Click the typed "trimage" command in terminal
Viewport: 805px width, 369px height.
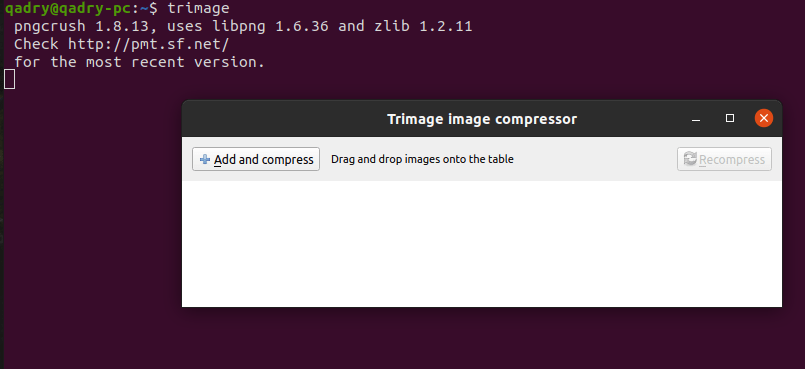point(198,9)
